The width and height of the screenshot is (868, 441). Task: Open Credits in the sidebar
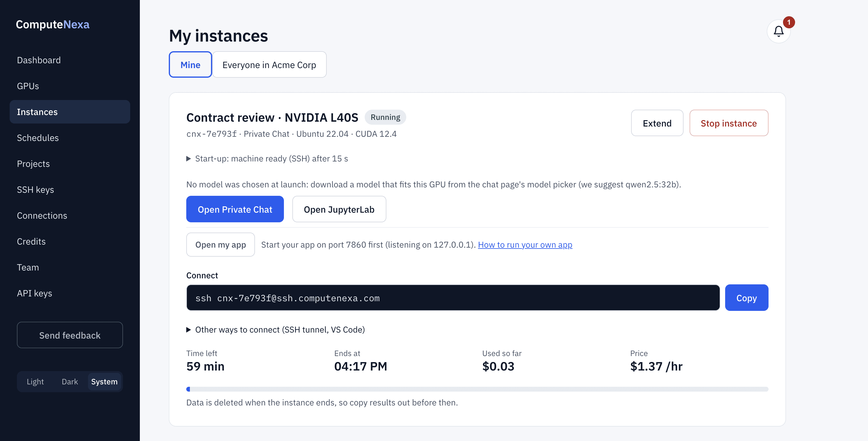pos(70,242)
